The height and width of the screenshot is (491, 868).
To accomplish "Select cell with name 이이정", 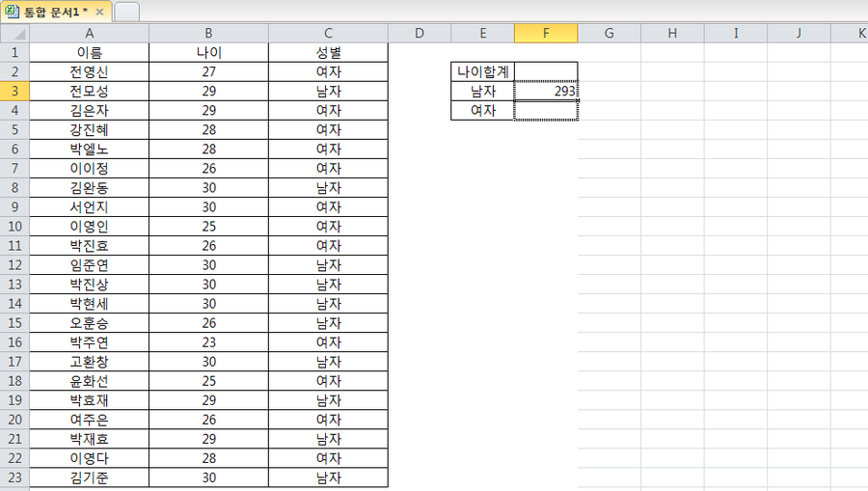I will tap(89, 168).
